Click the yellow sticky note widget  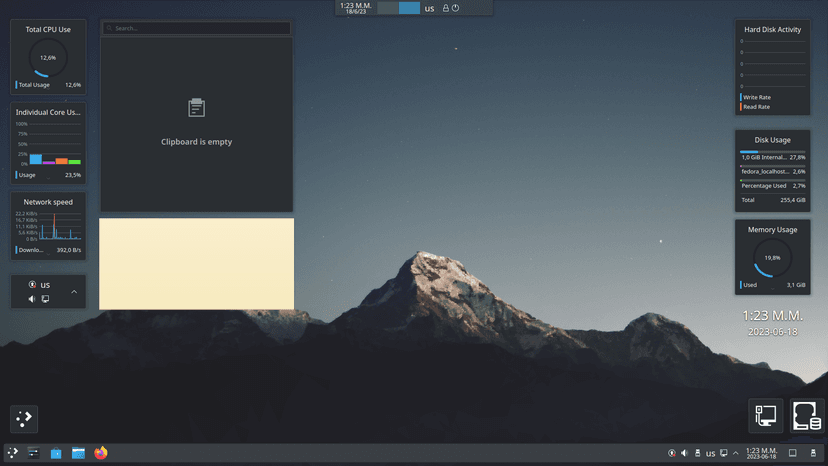pos(196,264)
